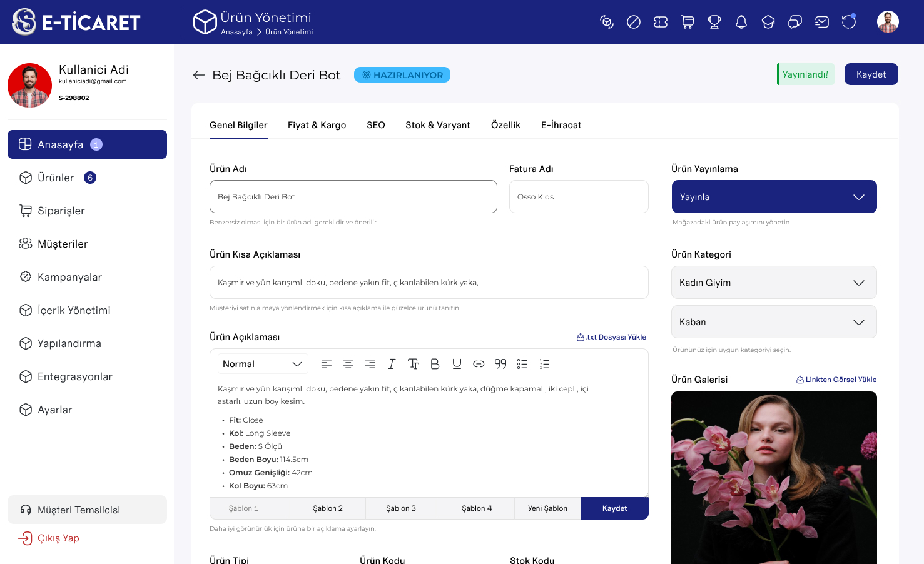Select the Şablon 2 template
Viewport: 924px width, 564px height.
(328, 508)
